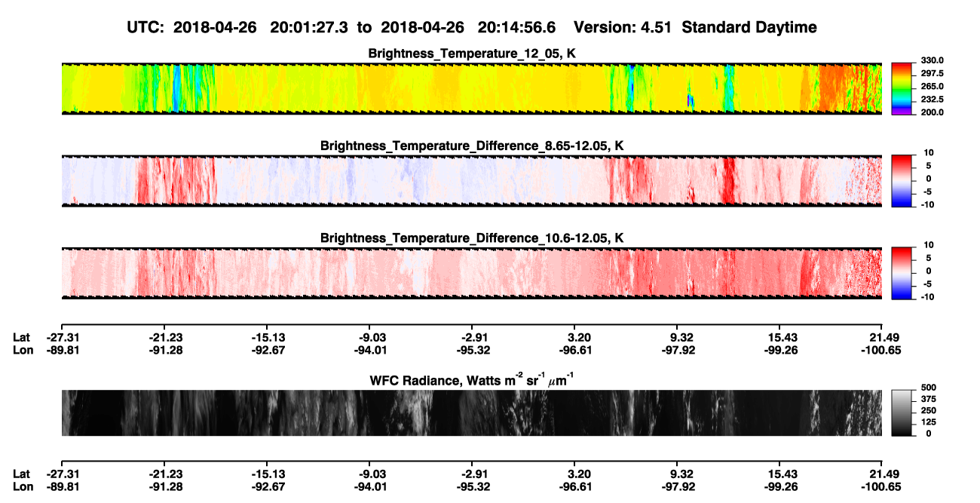Viewport: 980px width, 503px height.
Task: Select the 'Brightness_Temperature_Difference_10.6-12.05, K' title
Action: click(472, 238)
